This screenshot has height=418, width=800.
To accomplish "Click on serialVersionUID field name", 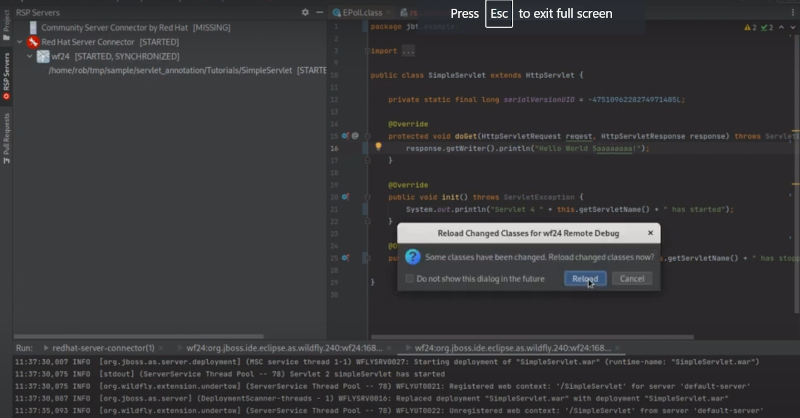I will pos(539,100).
